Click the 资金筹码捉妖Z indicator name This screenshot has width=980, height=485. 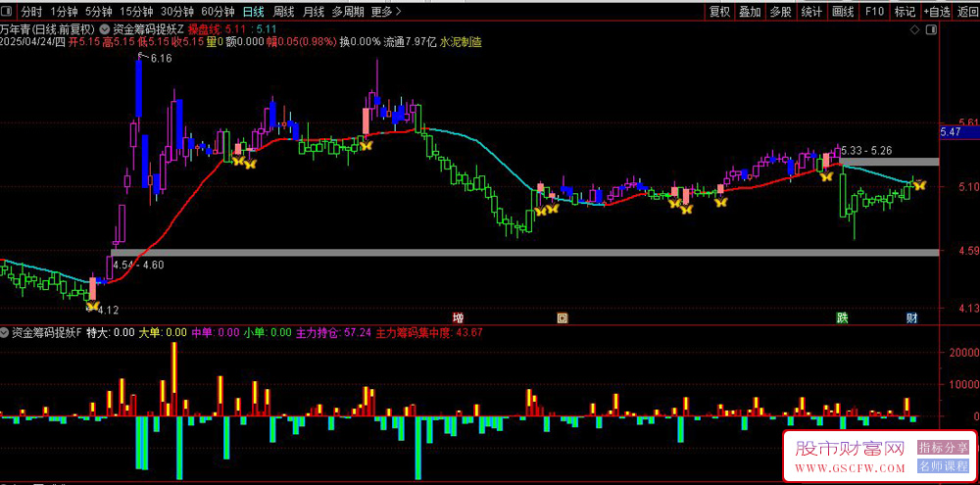coord(147,29)
